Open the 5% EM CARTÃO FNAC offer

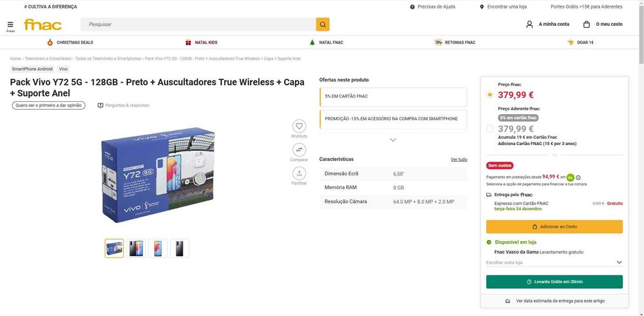(x=393, y=97)
